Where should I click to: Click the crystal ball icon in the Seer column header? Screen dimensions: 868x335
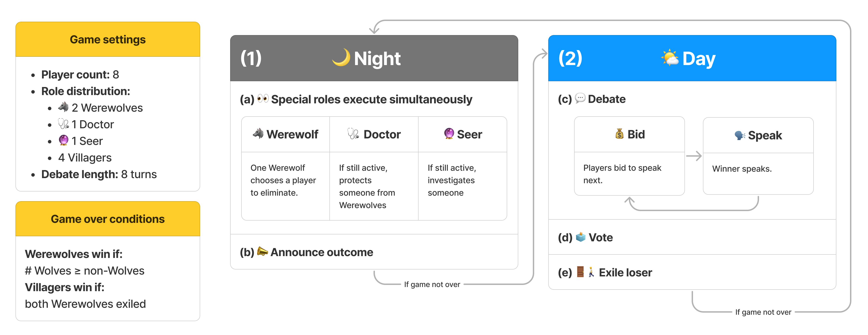tap(449, 134)
